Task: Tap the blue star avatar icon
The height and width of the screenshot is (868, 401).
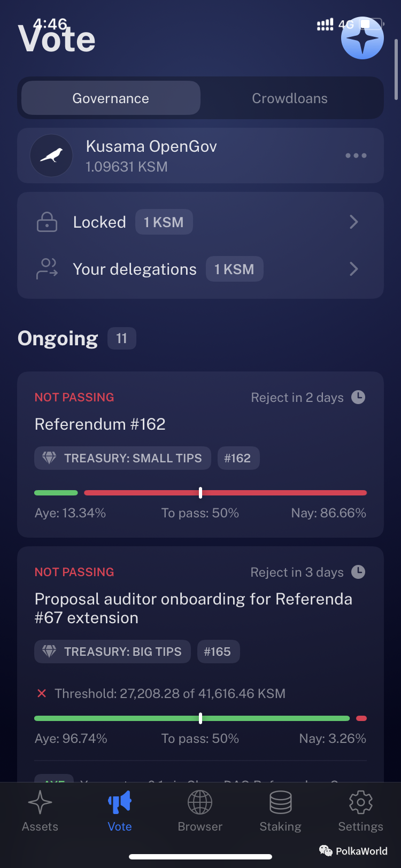Action: (x=362, y=38)
